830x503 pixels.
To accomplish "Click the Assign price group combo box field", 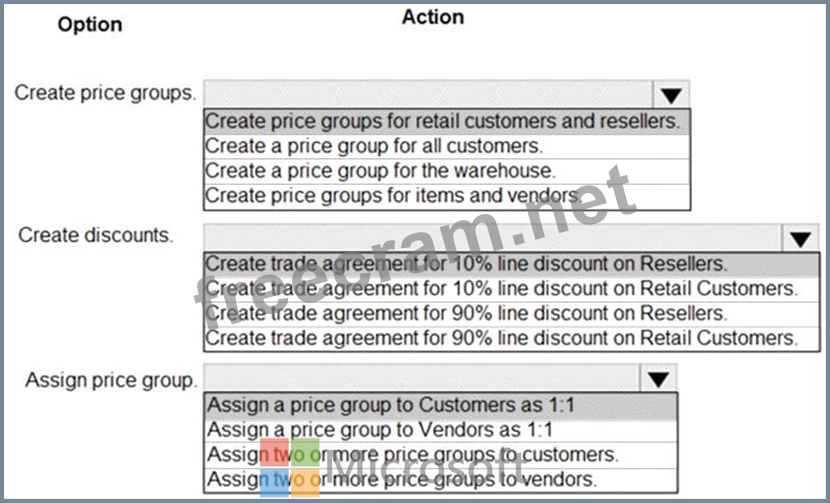I will click(422, 379).
